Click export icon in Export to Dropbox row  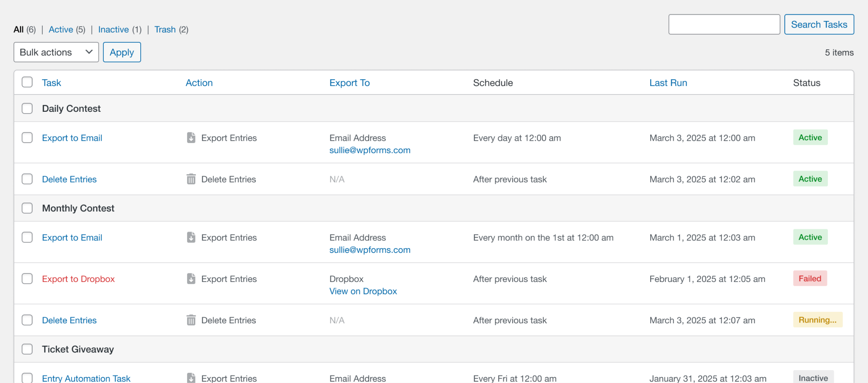(191, 279)
